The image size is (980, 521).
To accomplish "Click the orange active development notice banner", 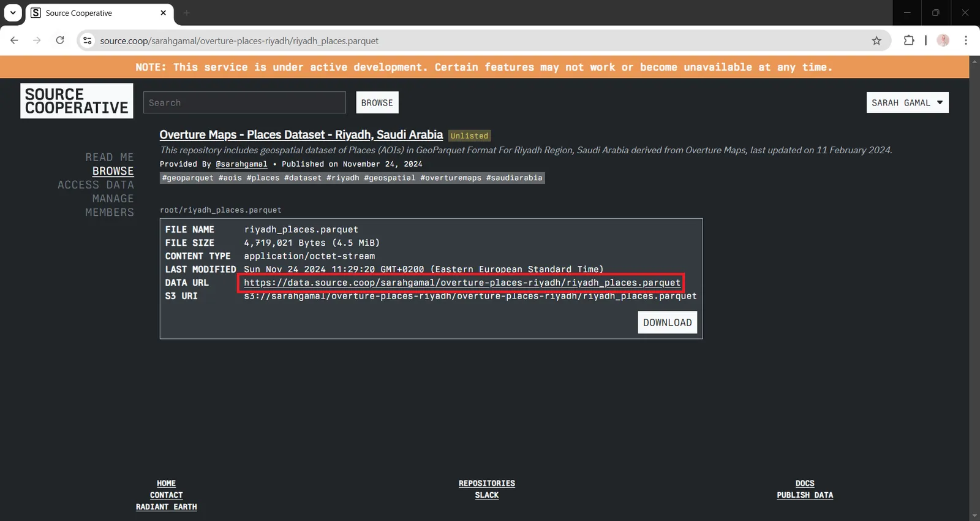I will [484, 67].
